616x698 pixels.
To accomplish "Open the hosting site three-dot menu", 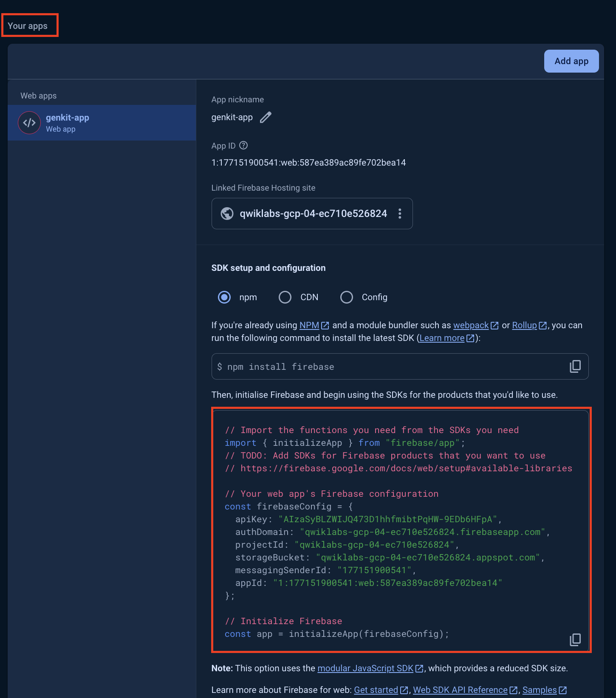I will click(x=400, y=214).
